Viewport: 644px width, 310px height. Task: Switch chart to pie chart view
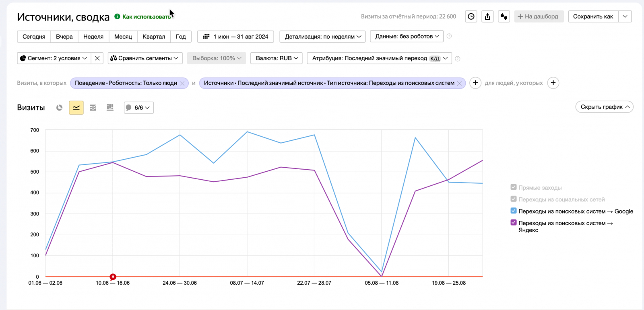tap(60, 108)
